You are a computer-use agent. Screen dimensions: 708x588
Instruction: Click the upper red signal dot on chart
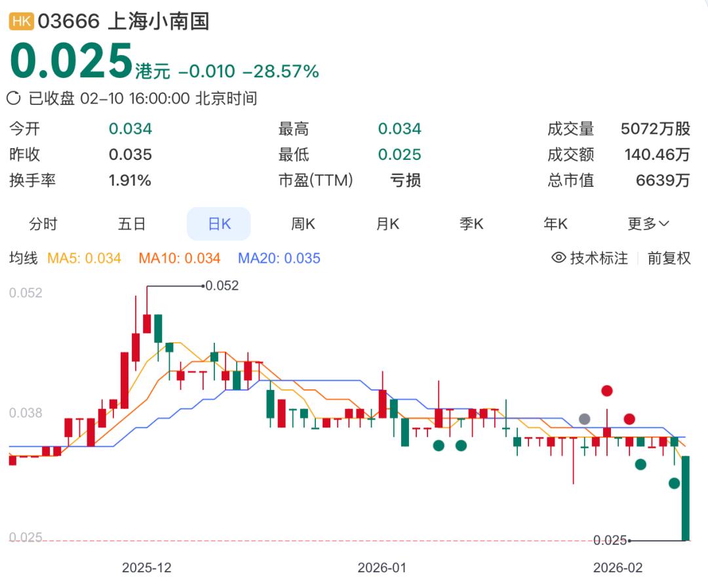coord(607,389)
